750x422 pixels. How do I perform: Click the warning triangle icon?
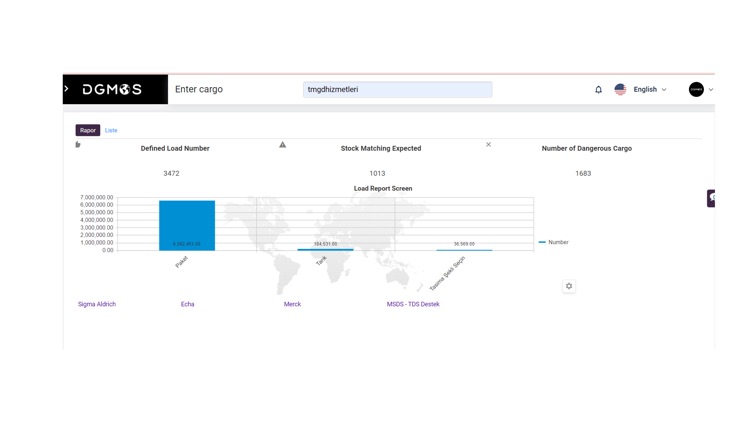coord(283,144)
